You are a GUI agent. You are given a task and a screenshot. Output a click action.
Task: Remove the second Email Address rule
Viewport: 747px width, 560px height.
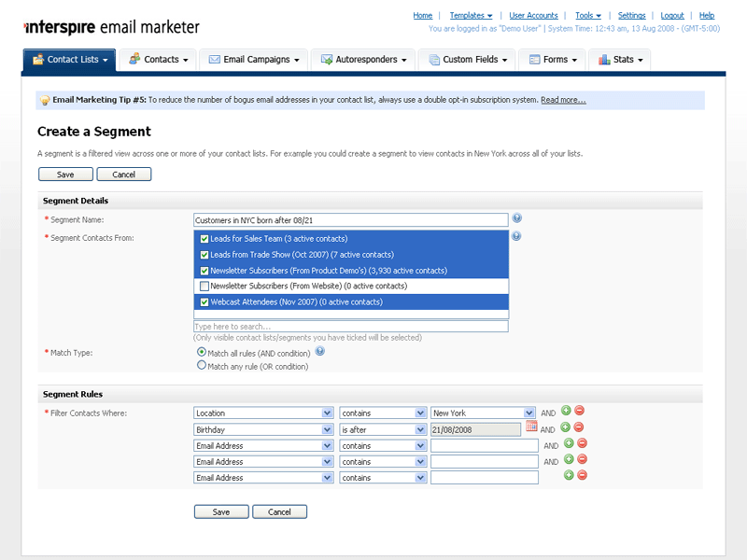pyautogui.click(x=582, y=459)
